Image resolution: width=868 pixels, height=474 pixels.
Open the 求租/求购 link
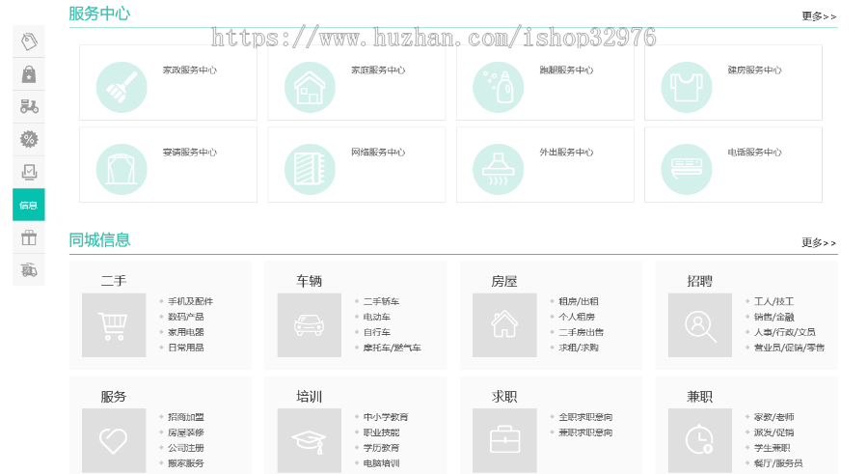click(579, 348)
